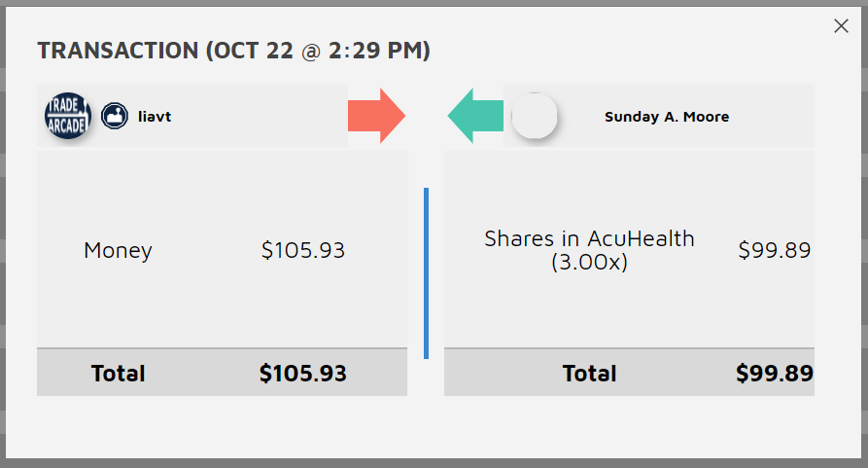Viewport: 868px width, 468px height.
Task: Click the bold $105.93 total amount
Action: pyautogui.click(x=302, y=373)
